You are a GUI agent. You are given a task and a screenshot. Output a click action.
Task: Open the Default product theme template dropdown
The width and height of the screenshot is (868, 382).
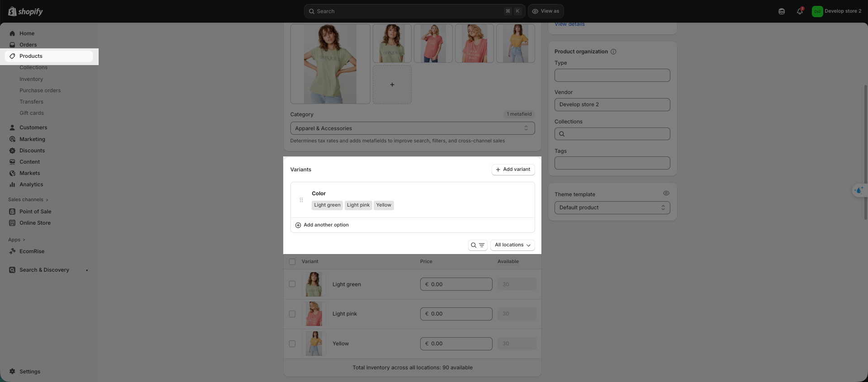(x=612, y=208)
